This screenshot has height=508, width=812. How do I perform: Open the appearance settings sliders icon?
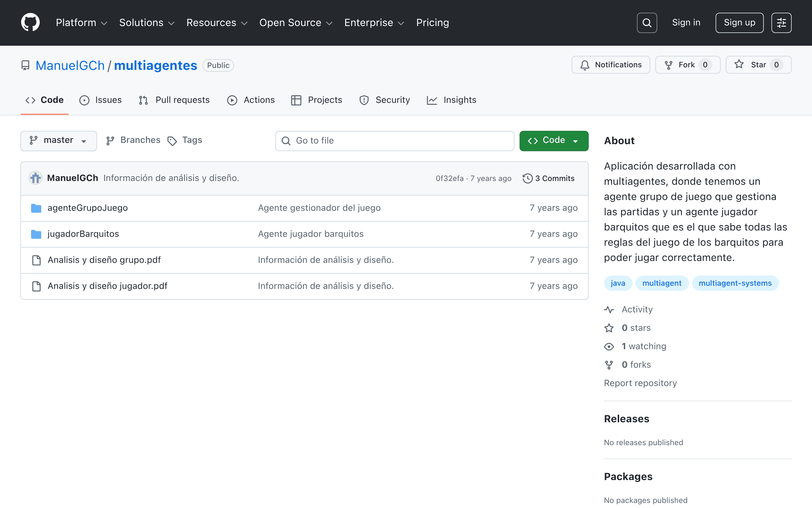tap(781, 23)
